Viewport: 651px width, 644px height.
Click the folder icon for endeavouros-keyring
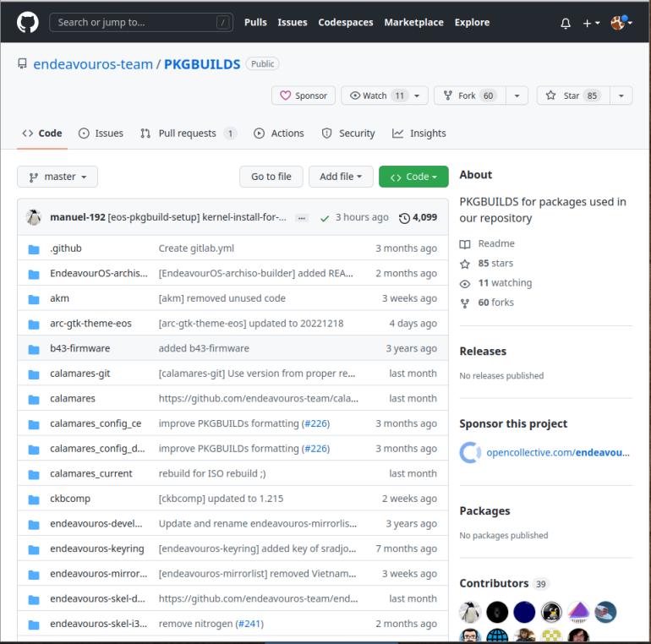point(34,549)
